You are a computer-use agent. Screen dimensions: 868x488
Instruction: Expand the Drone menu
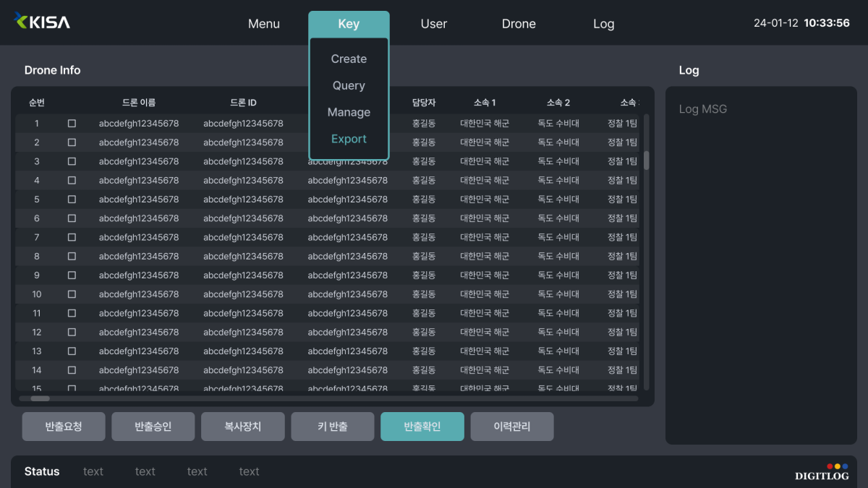[519, 24]
